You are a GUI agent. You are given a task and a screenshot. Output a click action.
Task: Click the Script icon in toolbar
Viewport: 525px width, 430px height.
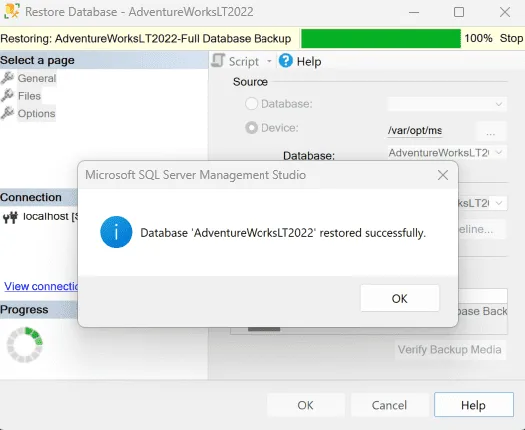(x=218, y=61)
